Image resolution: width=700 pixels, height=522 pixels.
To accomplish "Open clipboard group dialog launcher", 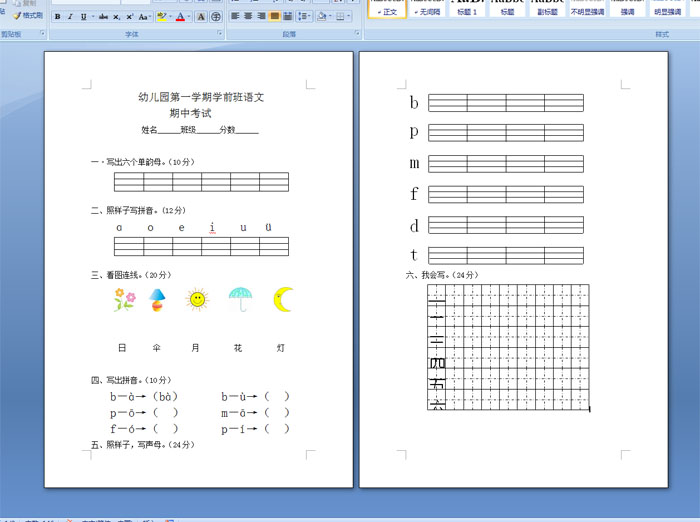I will 43,33.
